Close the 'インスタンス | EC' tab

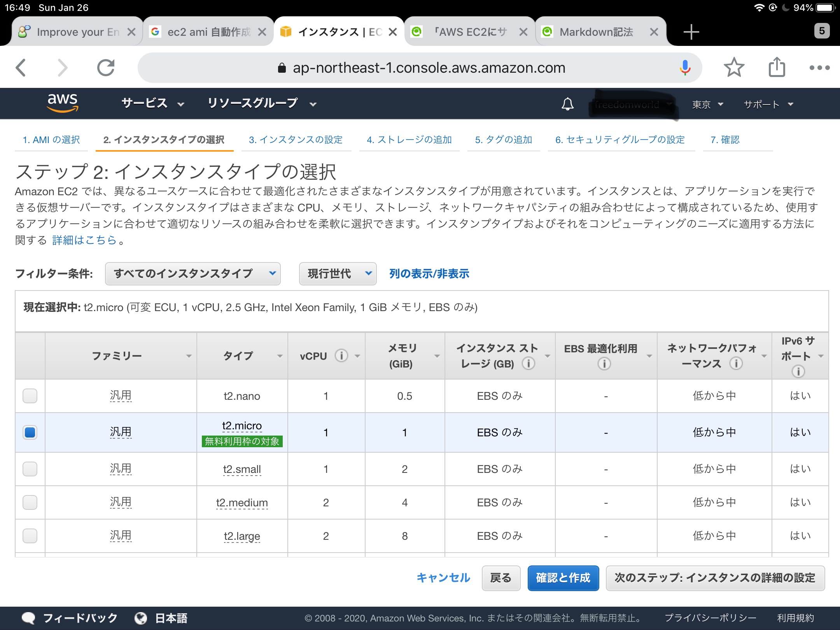pos(393,32)
